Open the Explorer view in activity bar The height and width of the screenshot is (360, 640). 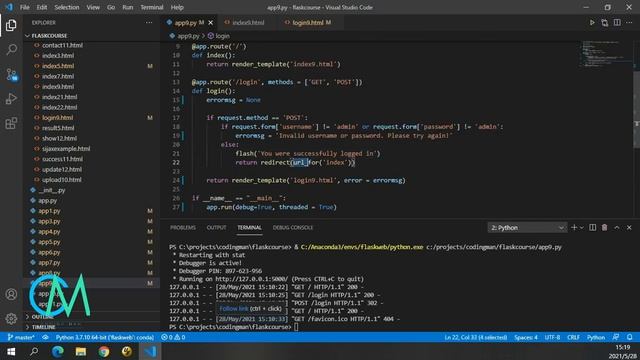tap(11, 25)
